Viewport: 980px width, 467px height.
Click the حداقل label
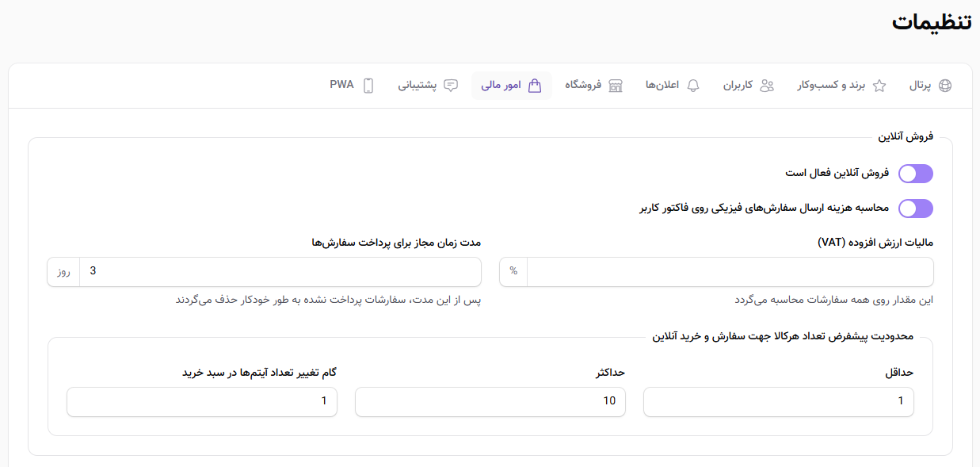[x=899, y=372]
